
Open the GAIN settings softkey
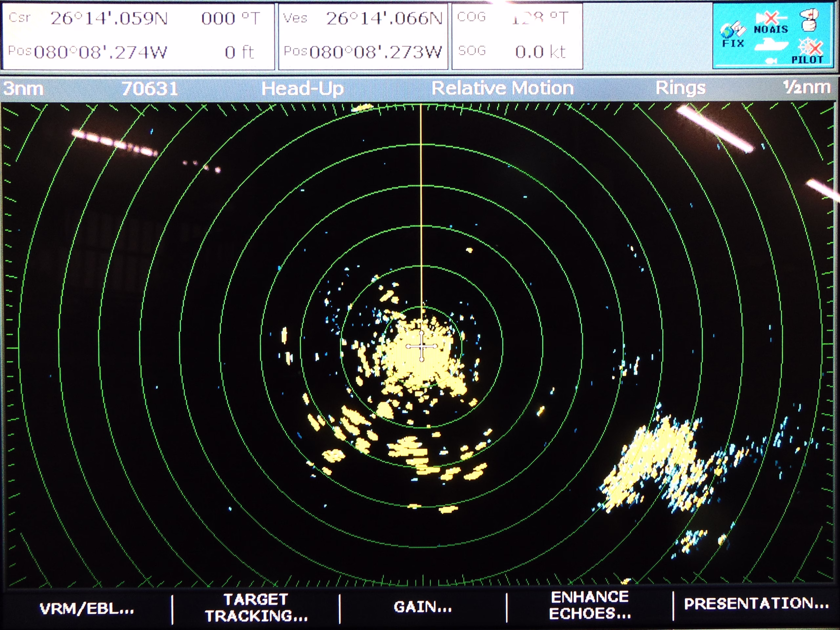[423, 607]
